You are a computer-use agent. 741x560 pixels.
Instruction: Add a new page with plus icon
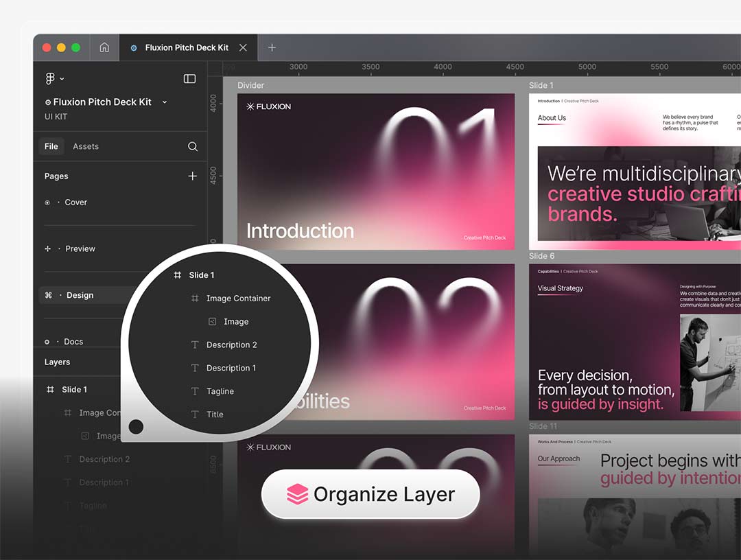pyautogui.click(x=193, y=176)
